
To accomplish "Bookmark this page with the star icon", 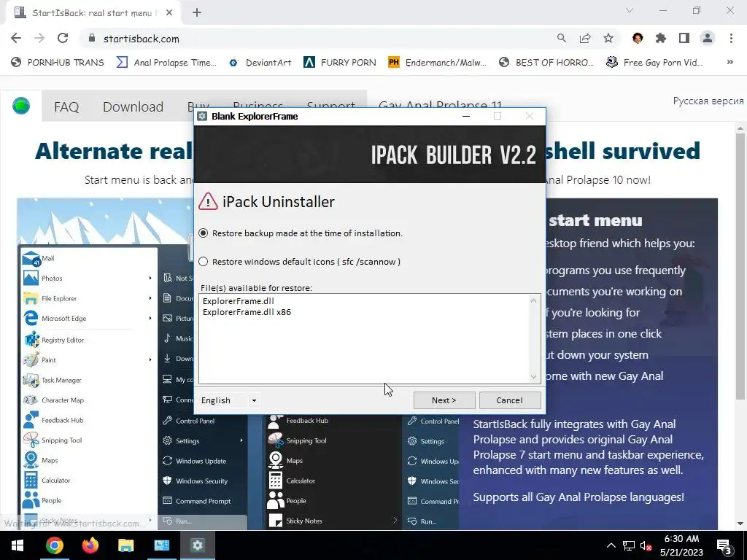I will 608,39.
